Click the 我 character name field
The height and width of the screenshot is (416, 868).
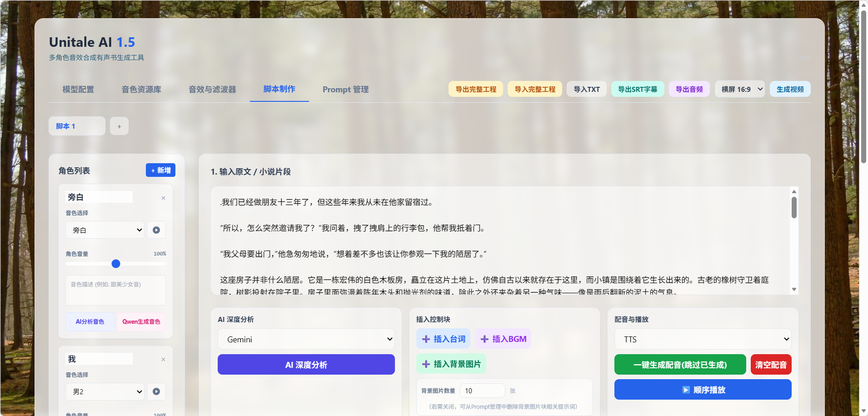[x=99, y=359]
